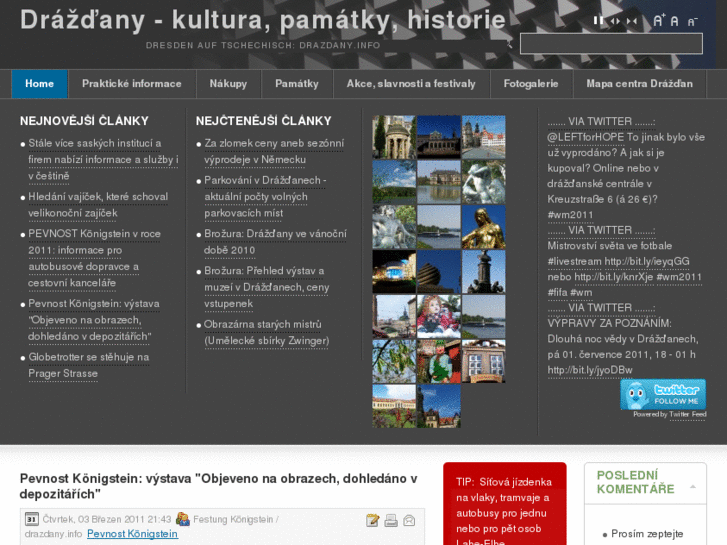This screenshot has height=545, width=727.
Task: Click the author icon beside Festung Königstein
Action: [183, 519]
